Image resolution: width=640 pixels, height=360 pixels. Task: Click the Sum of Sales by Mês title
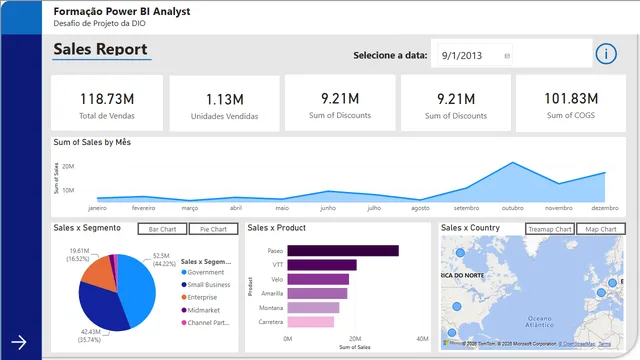[92, 142]
